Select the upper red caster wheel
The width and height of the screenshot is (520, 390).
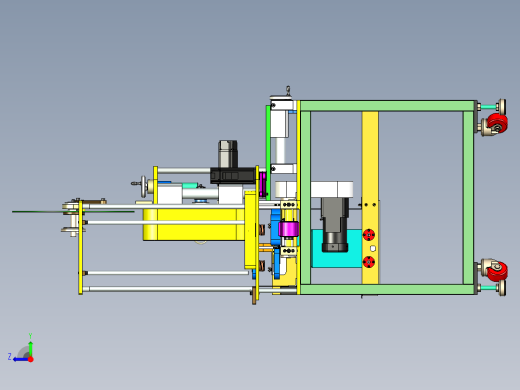click(x=498, y=123)
